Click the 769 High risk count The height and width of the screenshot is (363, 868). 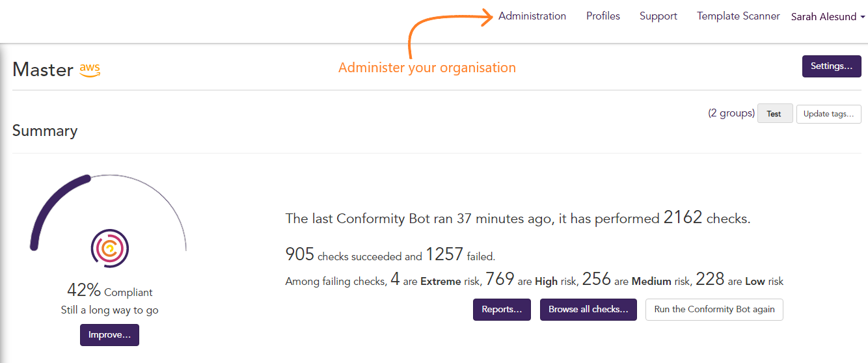[x=500, y=280]
